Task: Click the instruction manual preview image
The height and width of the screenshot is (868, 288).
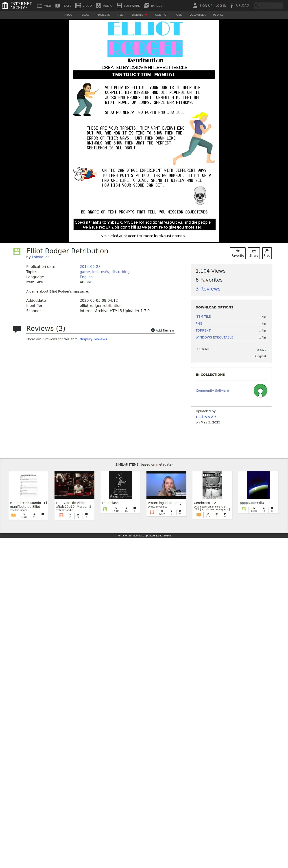Action: (144, 130)
